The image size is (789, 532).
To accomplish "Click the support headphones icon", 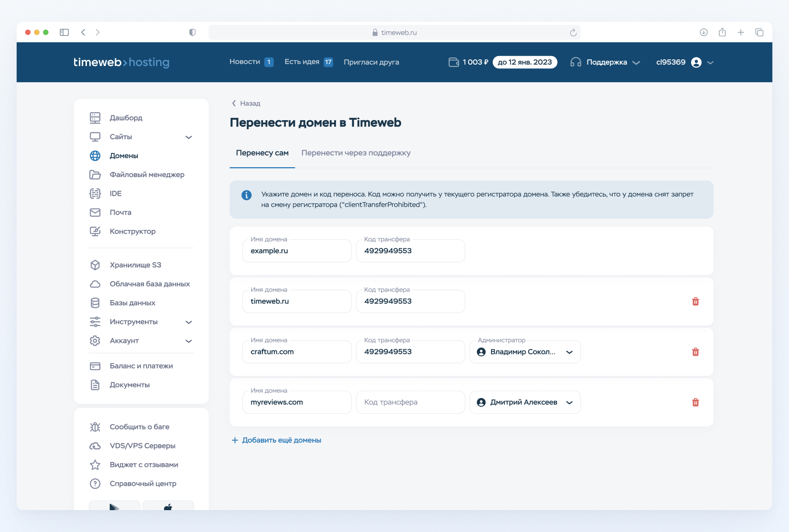I will 576,62.
